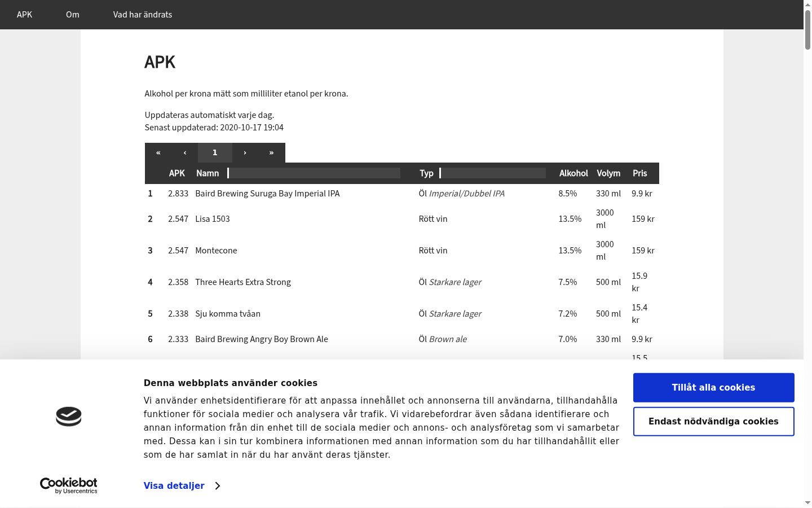812x508 pixels.
Task: Open the Vad har ändrats page
Action: click(143, 15)
